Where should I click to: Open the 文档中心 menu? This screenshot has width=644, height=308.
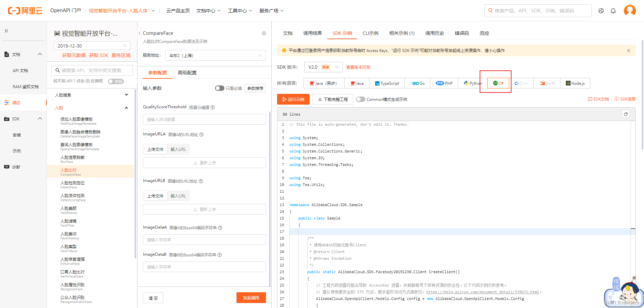[209, 11]
